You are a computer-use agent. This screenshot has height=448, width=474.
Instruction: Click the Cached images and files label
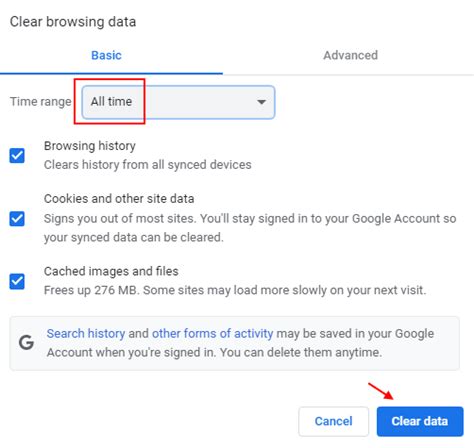[x=111, y=271]
